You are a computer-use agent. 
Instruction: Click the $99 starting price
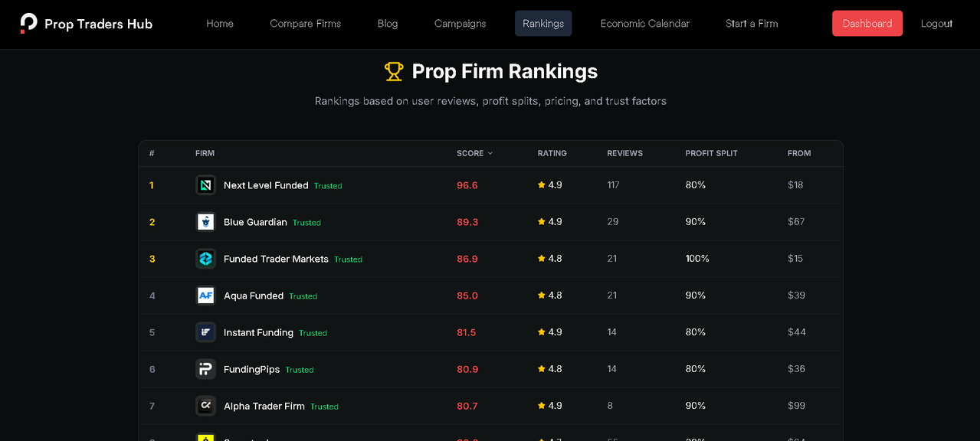point(796,406)
